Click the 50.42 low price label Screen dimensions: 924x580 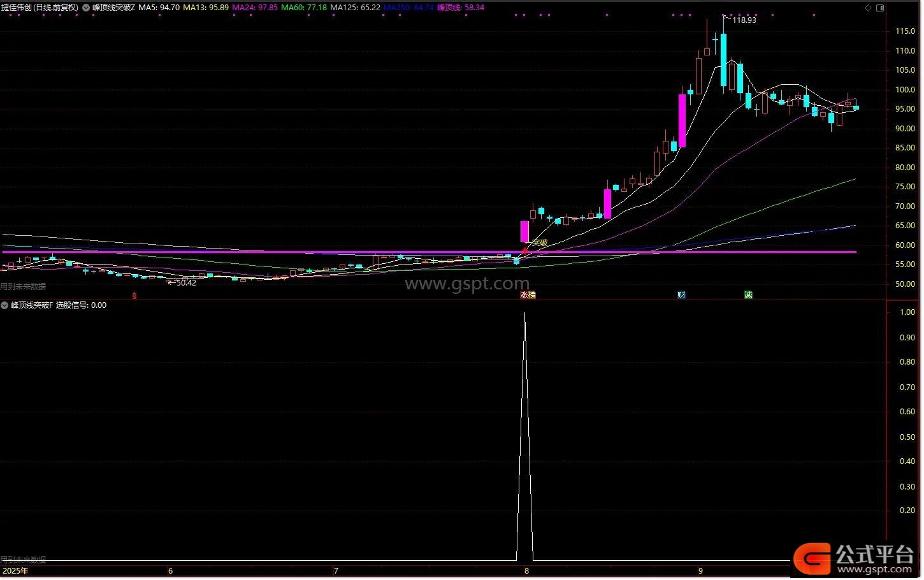[185, 282]
